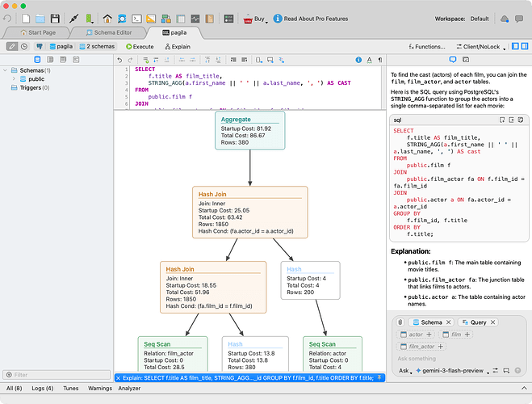Click the redo arrow in the SQL editor toolbar
The height and width of the screenshot is (404, 532).
pos(130,60)
